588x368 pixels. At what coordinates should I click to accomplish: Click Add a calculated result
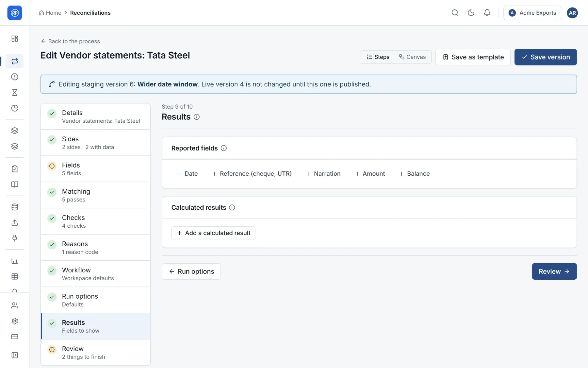[213, 233]
